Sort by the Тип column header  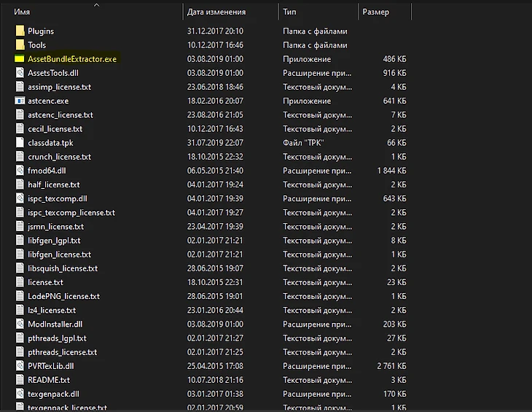(x=289, y=12)
